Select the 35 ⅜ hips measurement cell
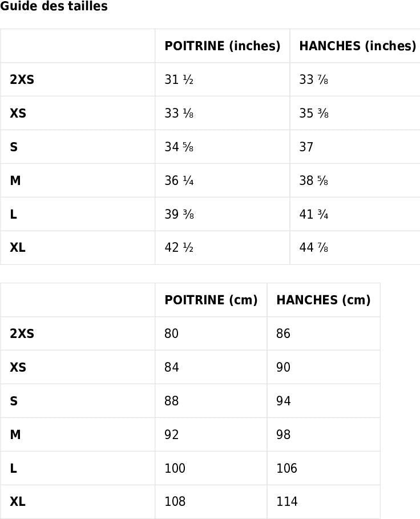Image resolution: width=420 pixels, height=519 pixels. (313, 114)
